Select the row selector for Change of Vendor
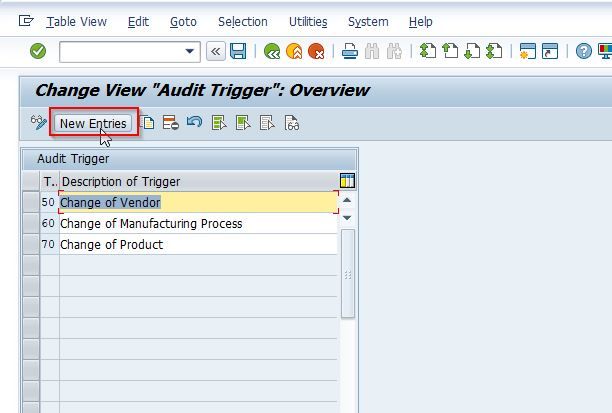Image resolution: width=612 pixels, height=413 pixels. coord(31,202)
